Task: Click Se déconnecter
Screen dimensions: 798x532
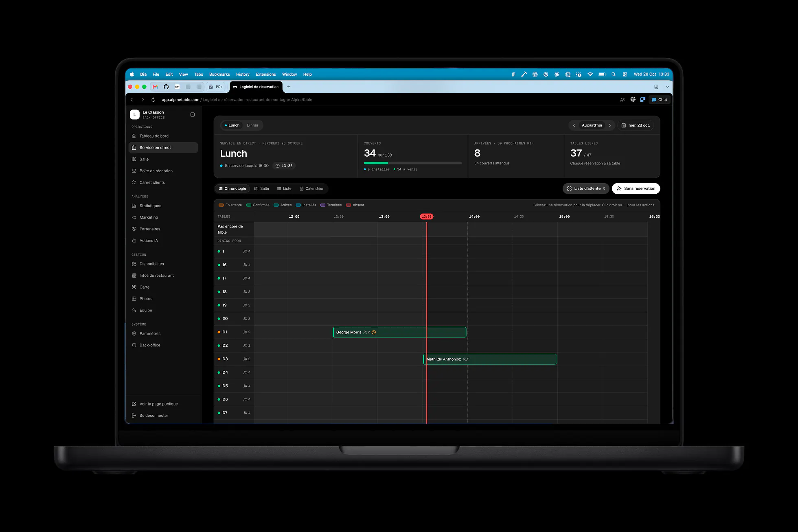Action: (x=153, y=416)
